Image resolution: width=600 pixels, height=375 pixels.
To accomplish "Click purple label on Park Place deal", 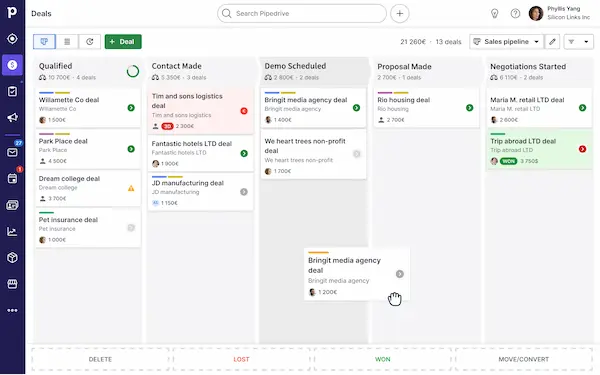I will (x=46, y=134).
